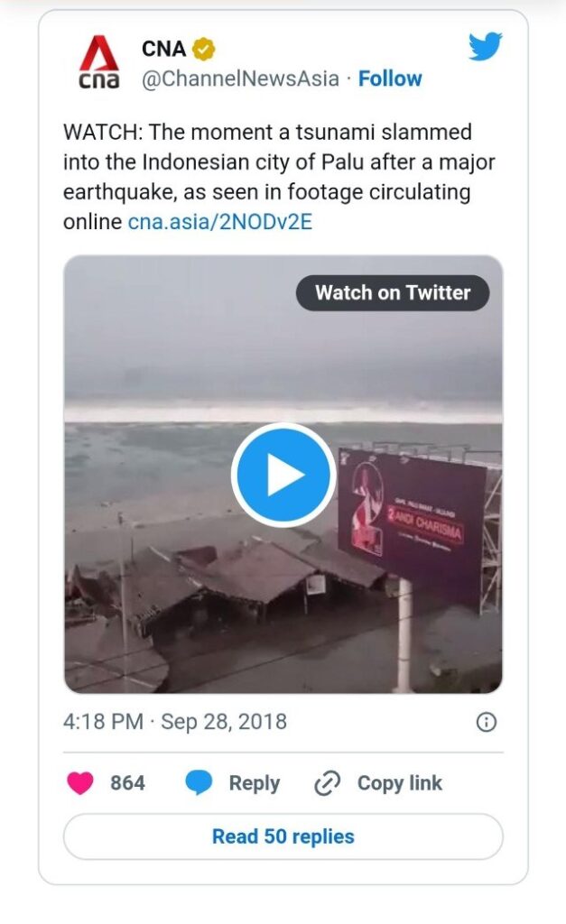Select the Copy link text
566x924 pixels.
point(399,783)
